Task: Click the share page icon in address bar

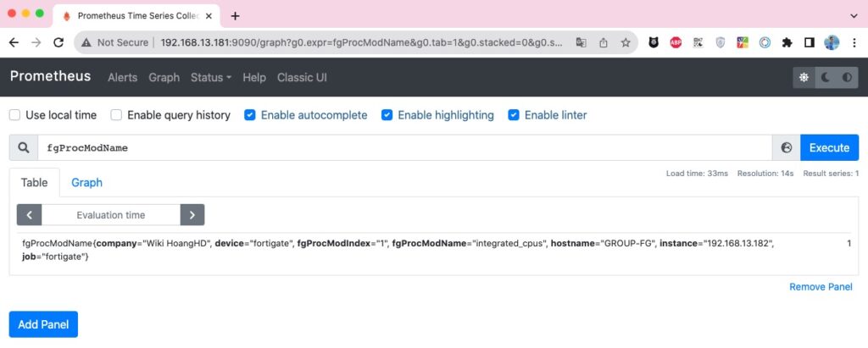Action: click(x=604, y=42)
